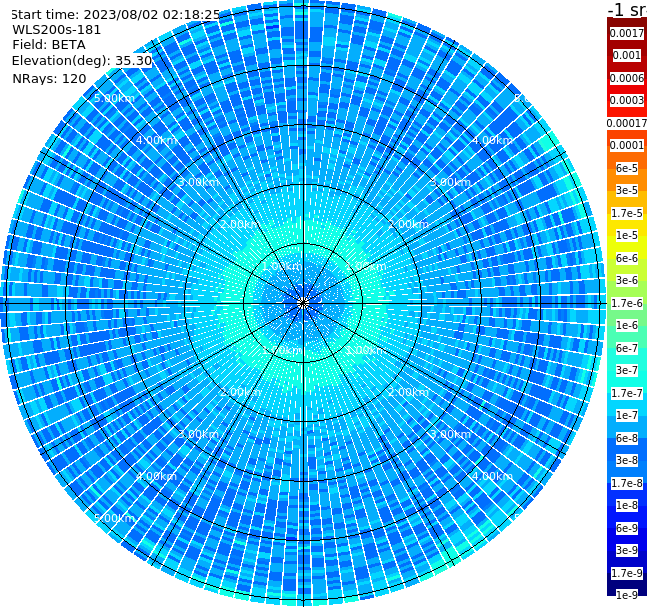647x607 pixels.
Task: Click the lower-left 5.00km range label
Action: [x=115, y=518]
